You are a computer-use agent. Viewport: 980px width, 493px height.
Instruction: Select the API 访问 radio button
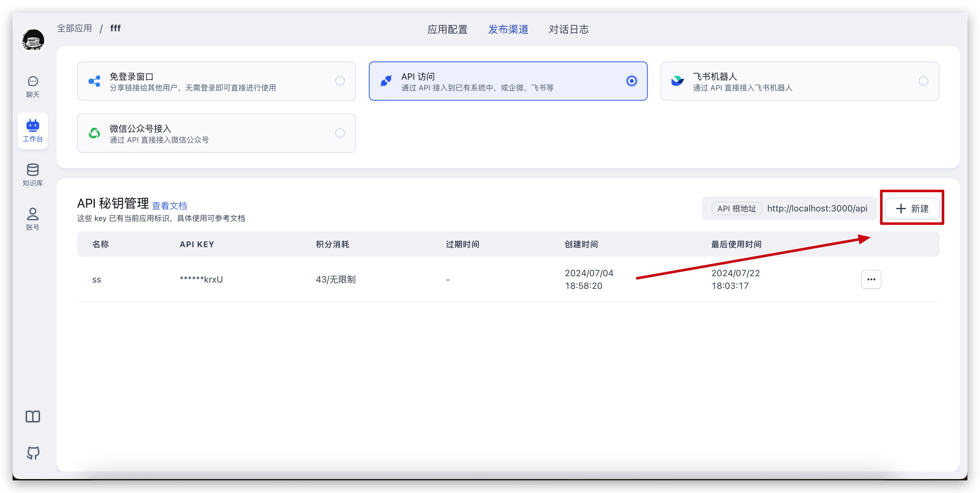pyautogui.click(x=631, y=81)
